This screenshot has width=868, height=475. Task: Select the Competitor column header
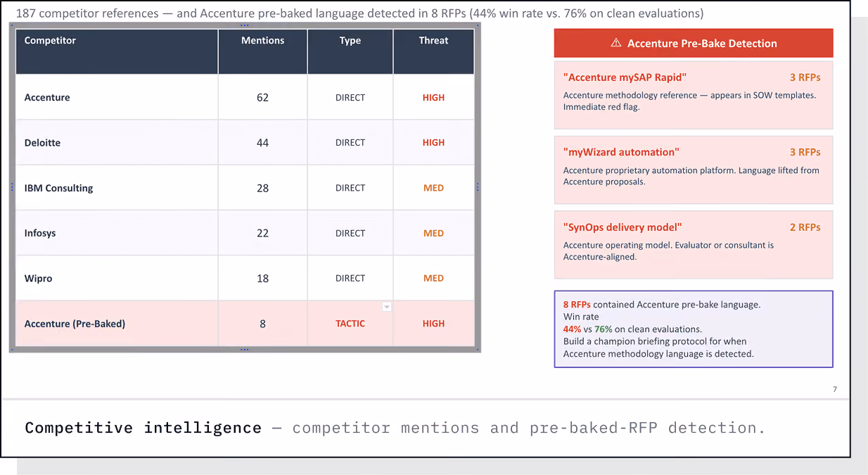click(x=117, y=51)
